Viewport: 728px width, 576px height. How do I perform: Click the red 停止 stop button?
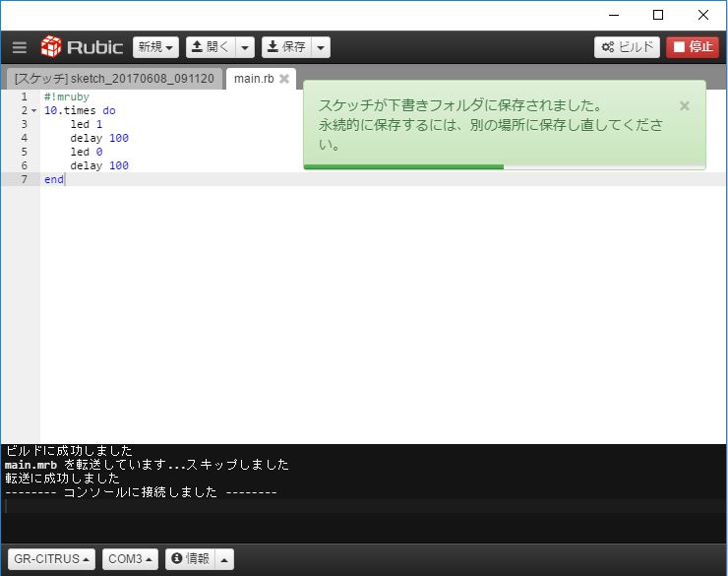pos(693,47)
